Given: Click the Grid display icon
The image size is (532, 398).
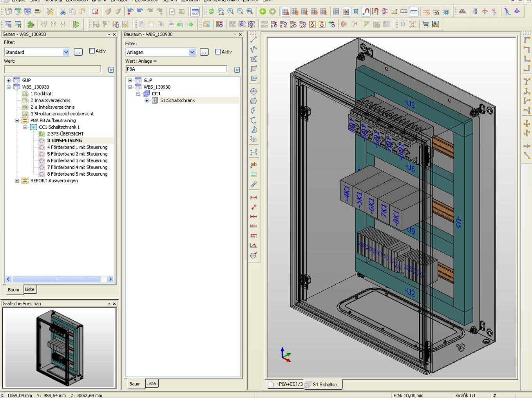Looking at the screenshot, I should click(336, 11).
